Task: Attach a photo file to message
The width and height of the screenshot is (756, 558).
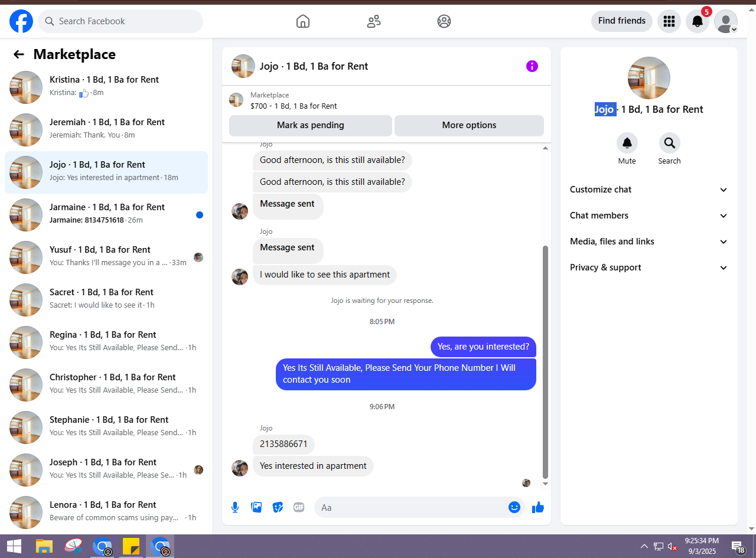Action: [x=256, y=507]
